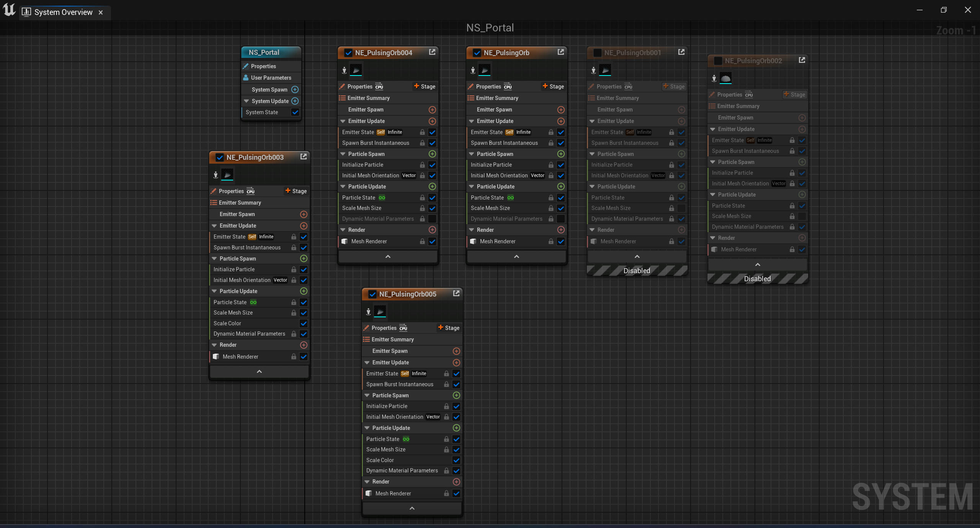This screenshot has height=528, width=980.
Task: Add Stage to NE_PulsingOrb emitter
Action: click(553, 87)
